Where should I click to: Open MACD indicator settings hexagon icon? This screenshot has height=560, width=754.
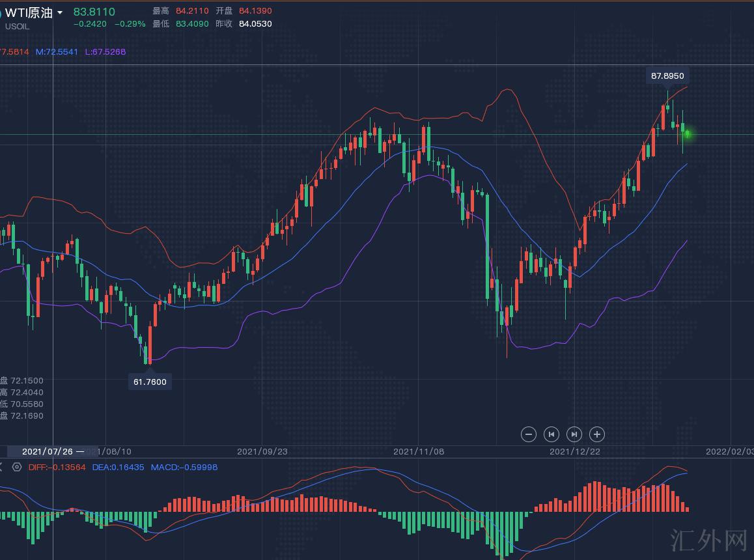(17, 467)
